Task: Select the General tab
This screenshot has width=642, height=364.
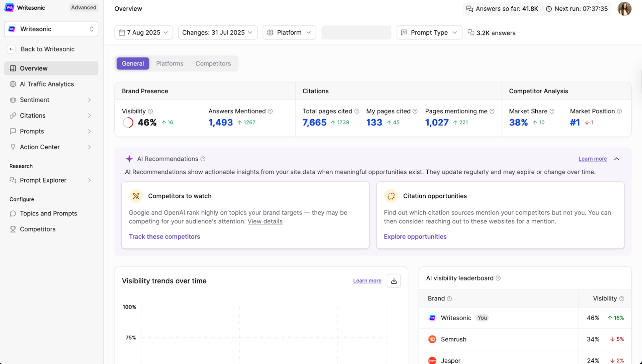Action: tap(133, 63)
